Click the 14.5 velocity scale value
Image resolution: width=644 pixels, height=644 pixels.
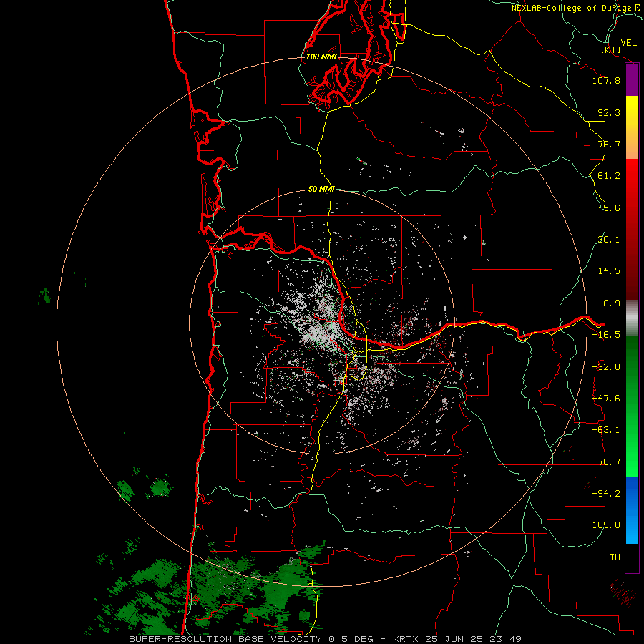[609, 271]
